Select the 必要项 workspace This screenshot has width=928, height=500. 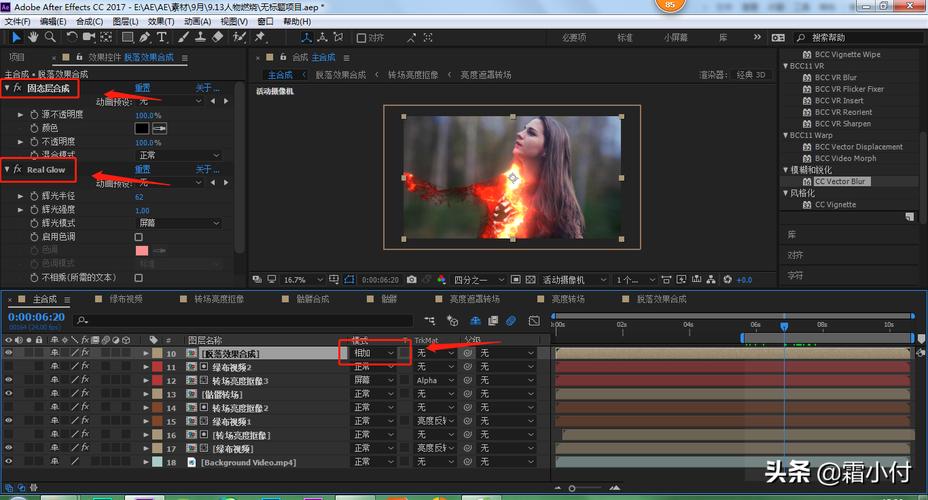(573, 38)
